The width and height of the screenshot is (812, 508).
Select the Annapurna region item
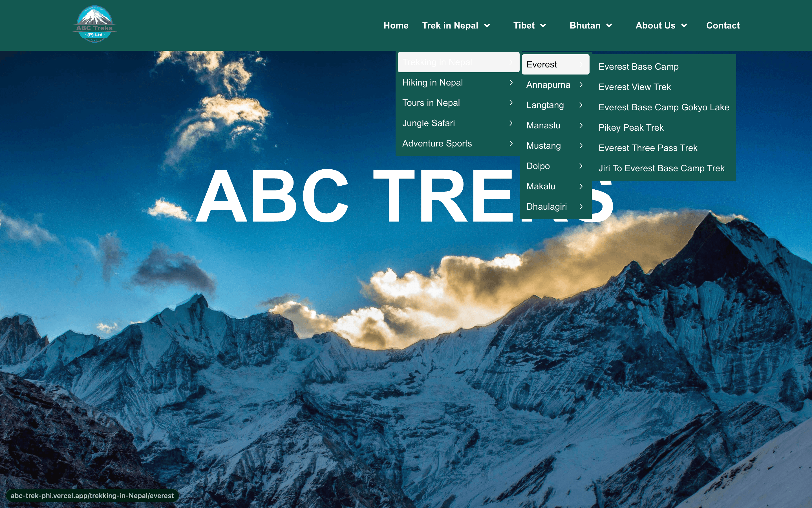click(x=555, y=85)
